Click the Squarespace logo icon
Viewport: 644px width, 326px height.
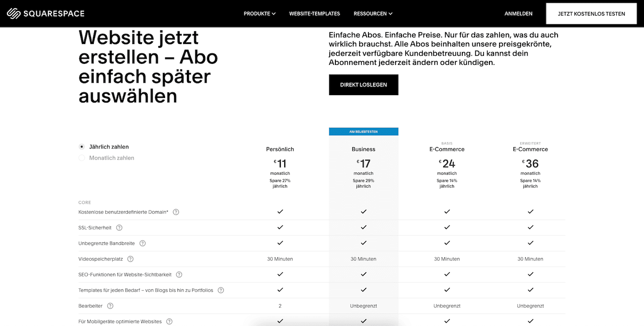click(14, 13)
